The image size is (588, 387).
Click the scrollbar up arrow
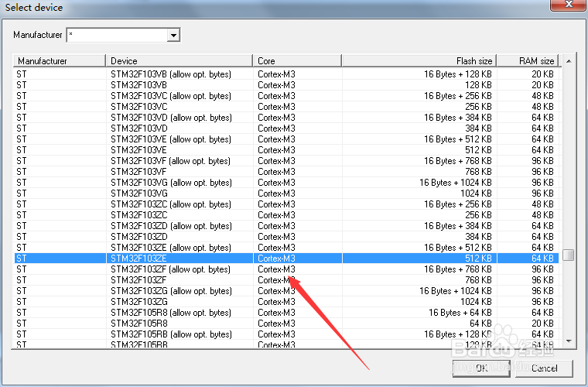pyautogui.click(x=569, y=61)
